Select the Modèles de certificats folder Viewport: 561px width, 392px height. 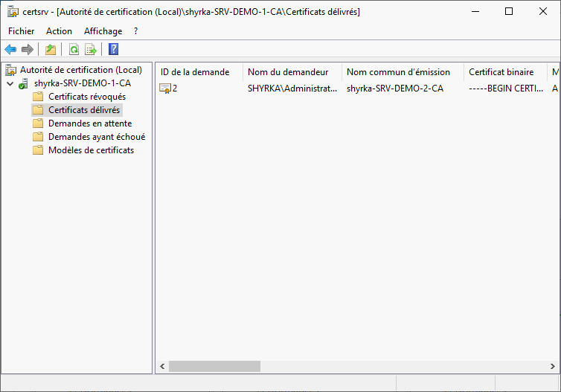pyautogui.click(x=91, y=150)
